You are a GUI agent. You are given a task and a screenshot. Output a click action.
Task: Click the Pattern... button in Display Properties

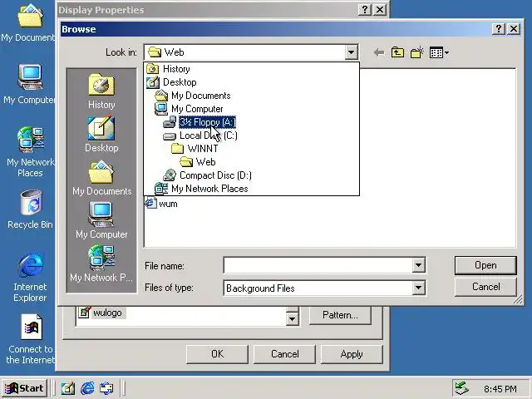(340, 315)
